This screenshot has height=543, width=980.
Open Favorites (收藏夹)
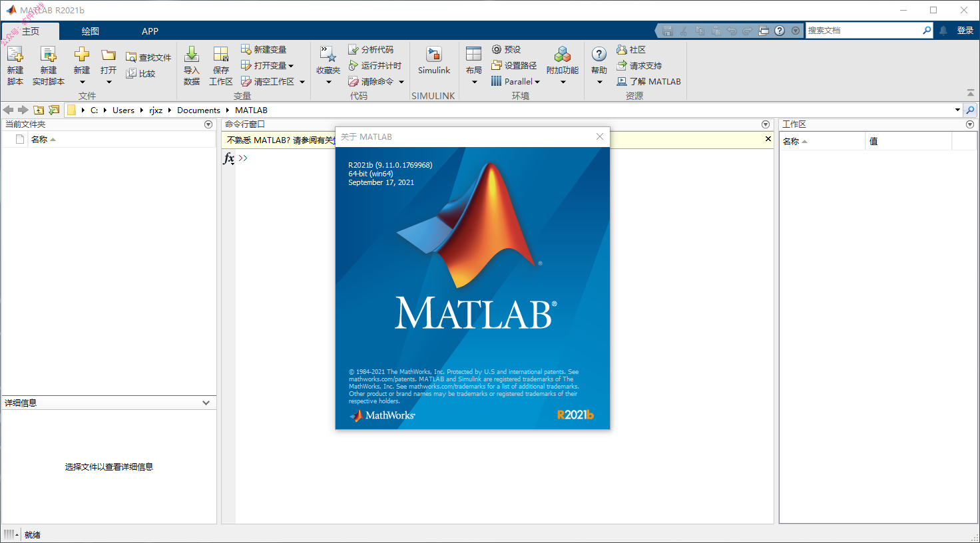coord(328,65)
